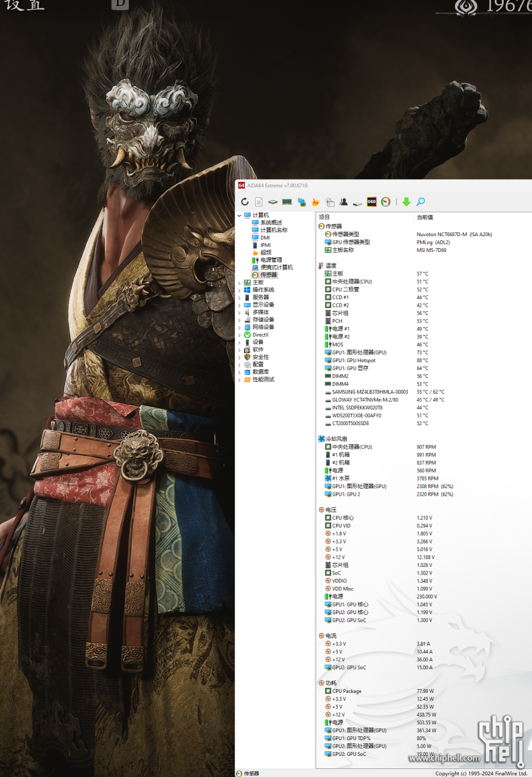Screen dimensions: 532x777
Task: Expand the 操作系统 tree node
Action: [239, 290]
